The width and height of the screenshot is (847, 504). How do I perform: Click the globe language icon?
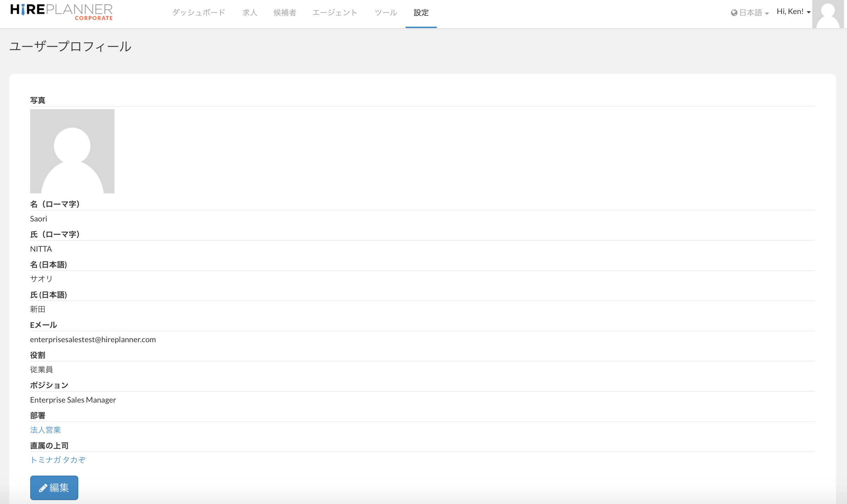pos(734,13)
